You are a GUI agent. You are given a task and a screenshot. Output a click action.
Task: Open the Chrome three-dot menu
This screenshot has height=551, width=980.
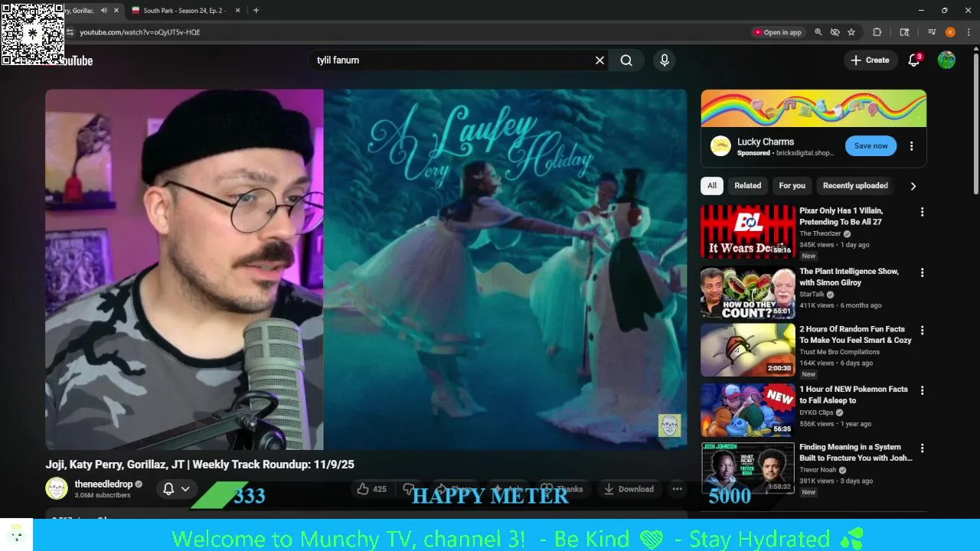click(969, 32)
